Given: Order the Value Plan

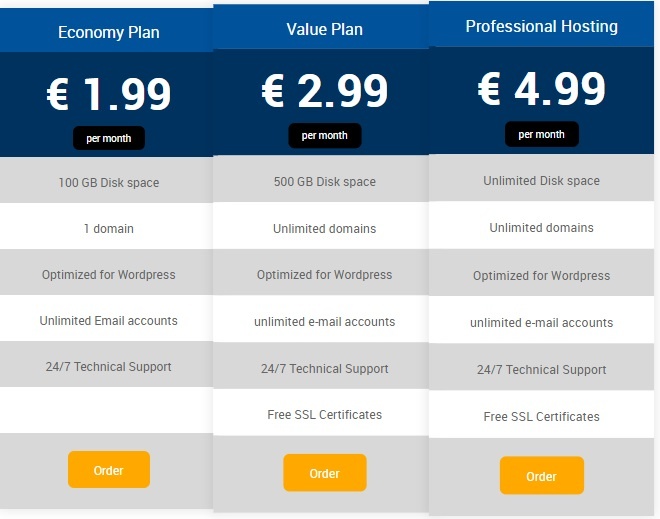Looking at the screenshot, I should [325, 473].
